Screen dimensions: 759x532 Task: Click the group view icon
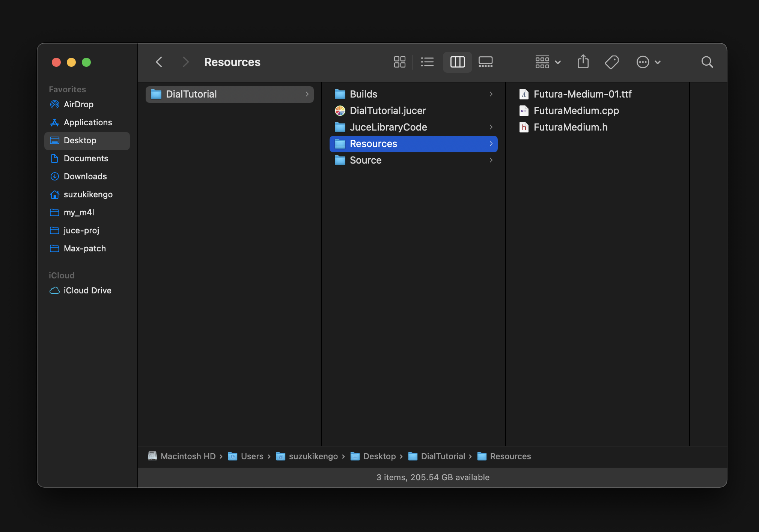(x=542, y=62)
